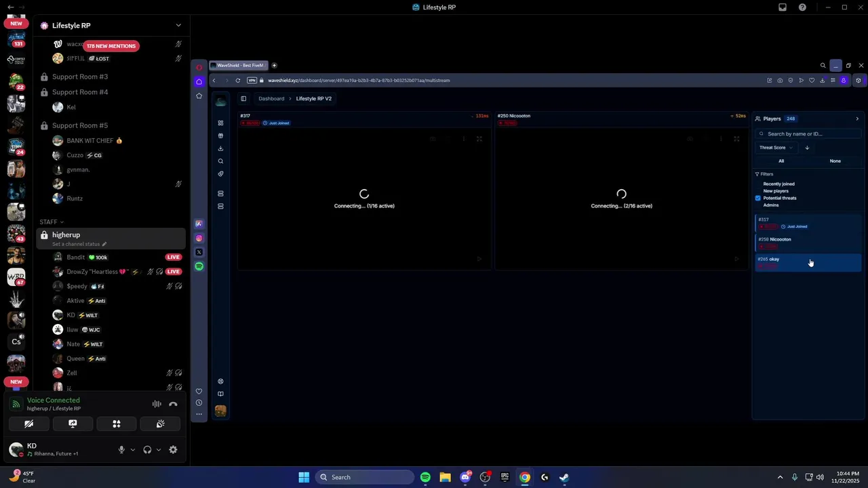Collapse the Players panel chevron
The height and width of the screenshot is (488, 868).
coord(857,119)
